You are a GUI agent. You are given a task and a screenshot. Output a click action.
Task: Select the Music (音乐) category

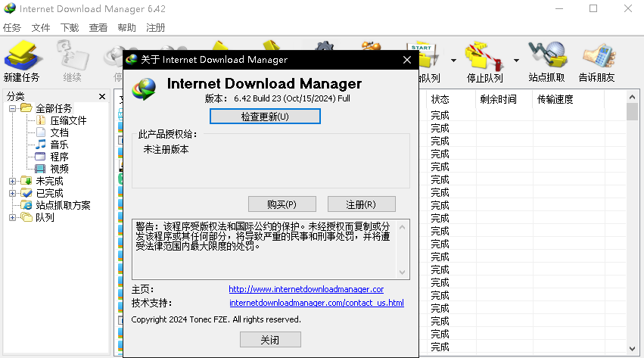[x=59, y=145]
